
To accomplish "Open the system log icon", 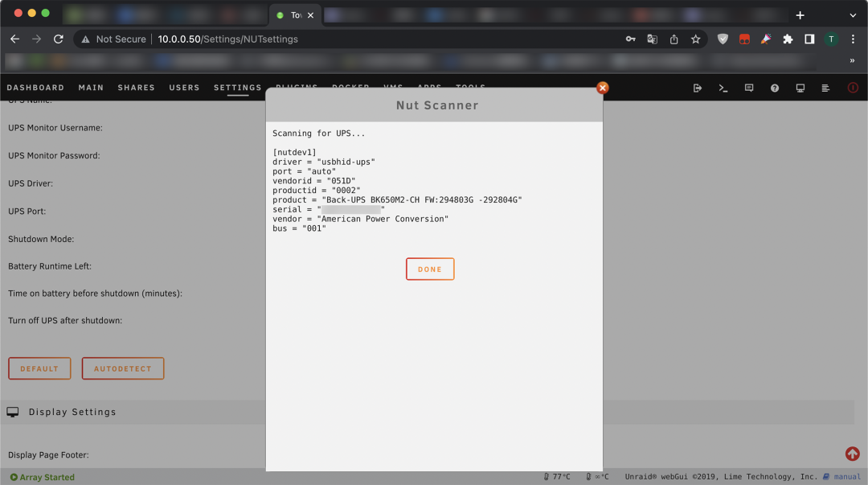I will pyautogui.click(x=825, y=88).
